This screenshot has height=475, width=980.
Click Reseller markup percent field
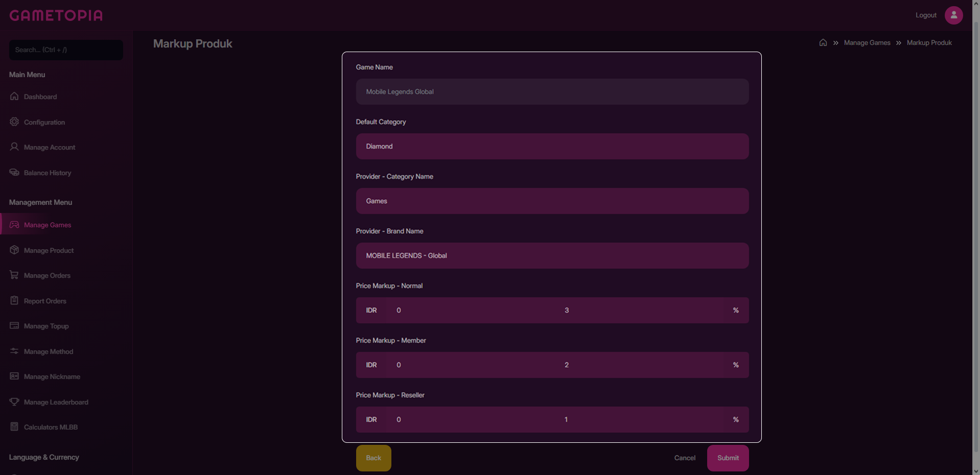pyautogui.click(x=639, y=420)
